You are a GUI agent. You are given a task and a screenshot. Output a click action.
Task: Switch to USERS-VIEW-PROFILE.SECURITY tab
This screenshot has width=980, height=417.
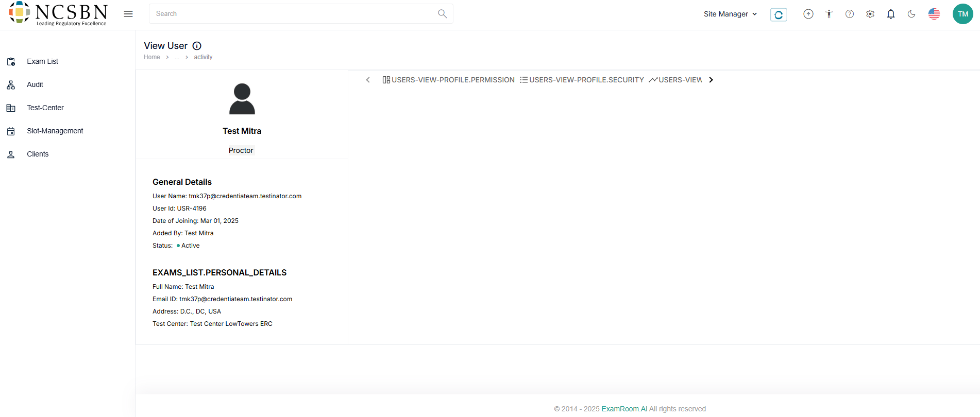point(582,80)
